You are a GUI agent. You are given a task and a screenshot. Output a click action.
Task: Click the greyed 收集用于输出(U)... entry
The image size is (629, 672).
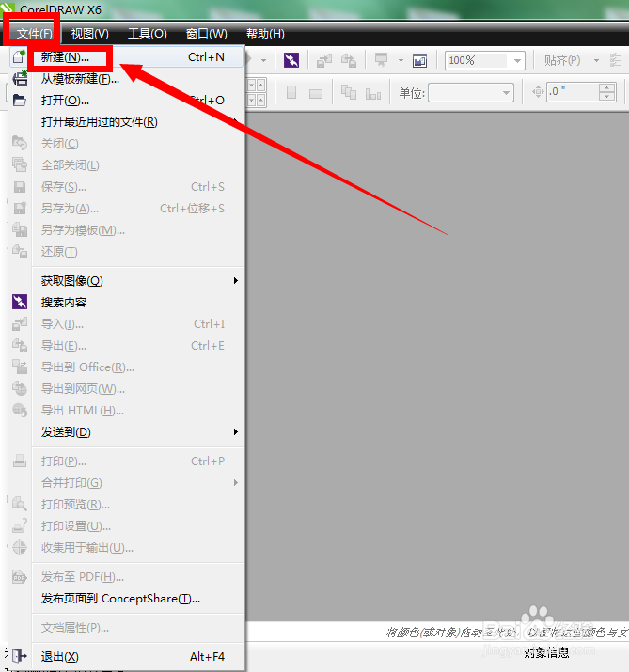tap(127, 548)
